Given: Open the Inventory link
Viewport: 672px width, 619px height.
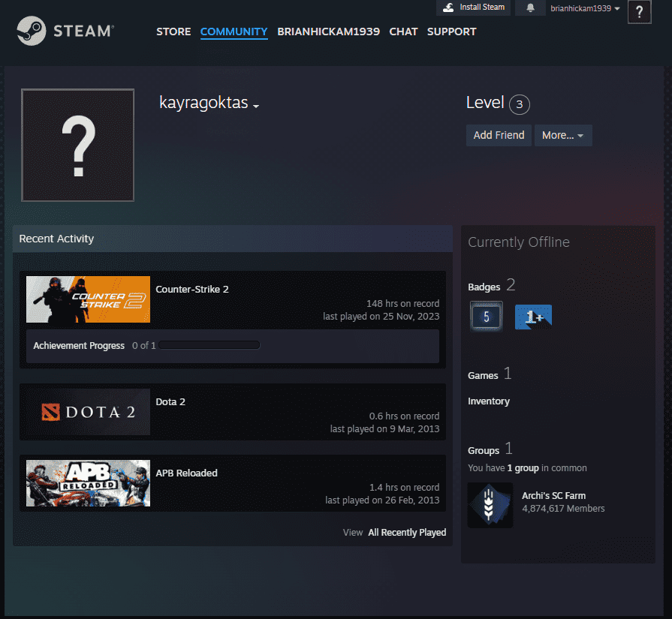Looking at the screenshot, I should [489, 401].
